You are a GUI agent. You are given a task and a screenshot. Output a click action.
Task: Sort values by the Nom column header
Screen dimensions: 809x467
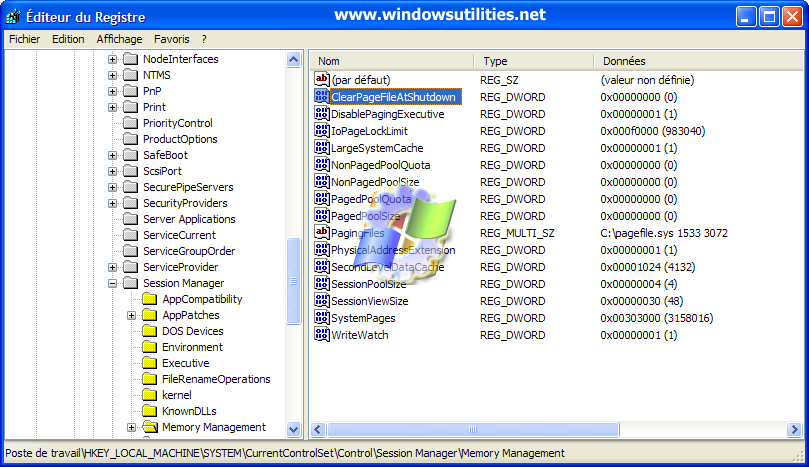(x=393, y=61)
